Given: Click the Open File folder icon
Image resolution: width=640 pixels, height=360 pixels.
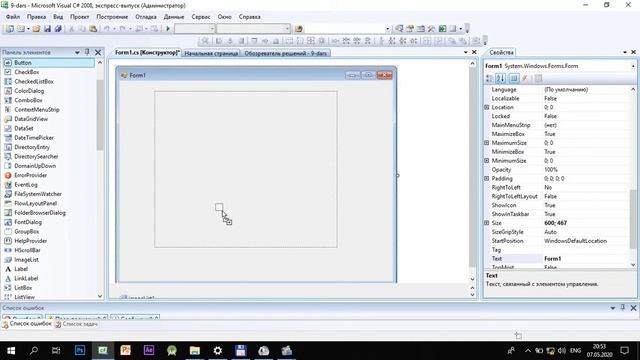Looking at the screenshot, I should [37, 29].
